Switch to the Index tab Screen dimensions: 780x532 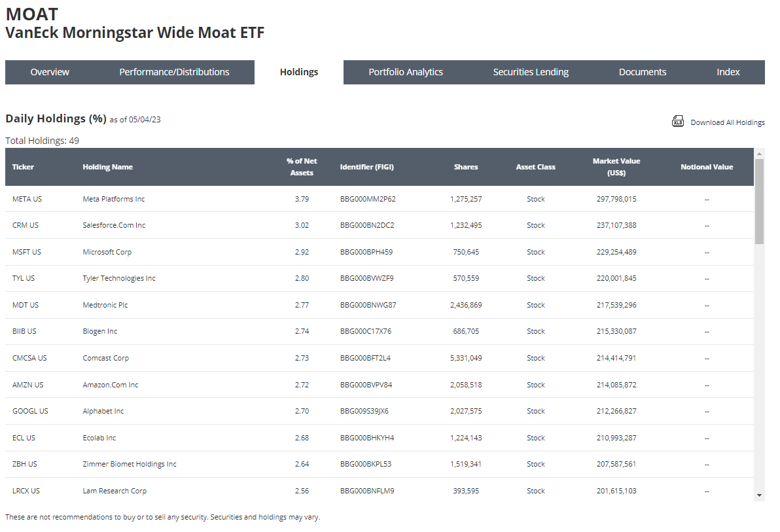pos(728,72)
